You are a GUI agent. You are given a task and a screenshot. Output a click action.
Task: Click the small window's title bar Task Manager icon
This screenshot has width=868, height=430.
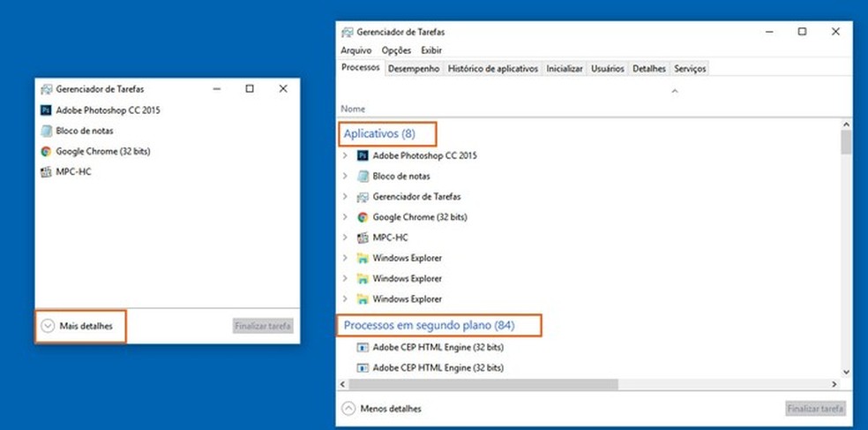[46, 88]
